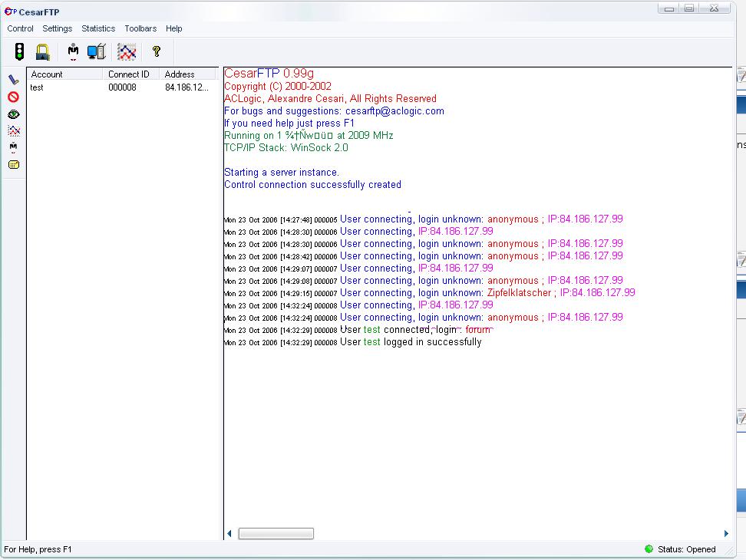Click the 'Starting a server instance.' log line

click(x=282, y=172)
